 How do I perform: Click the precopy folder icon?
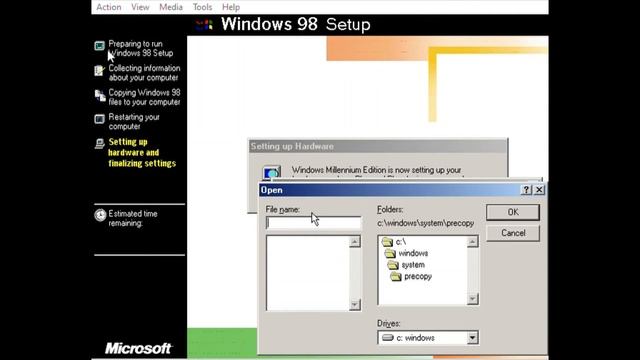(x=396, y=277)
